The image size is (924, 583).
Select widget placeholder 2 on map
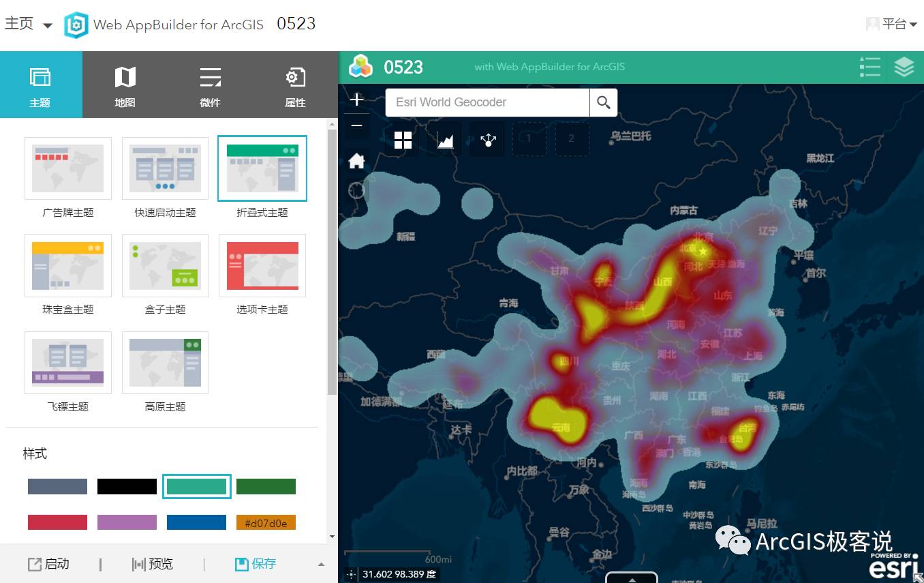(x=572, y=139)
